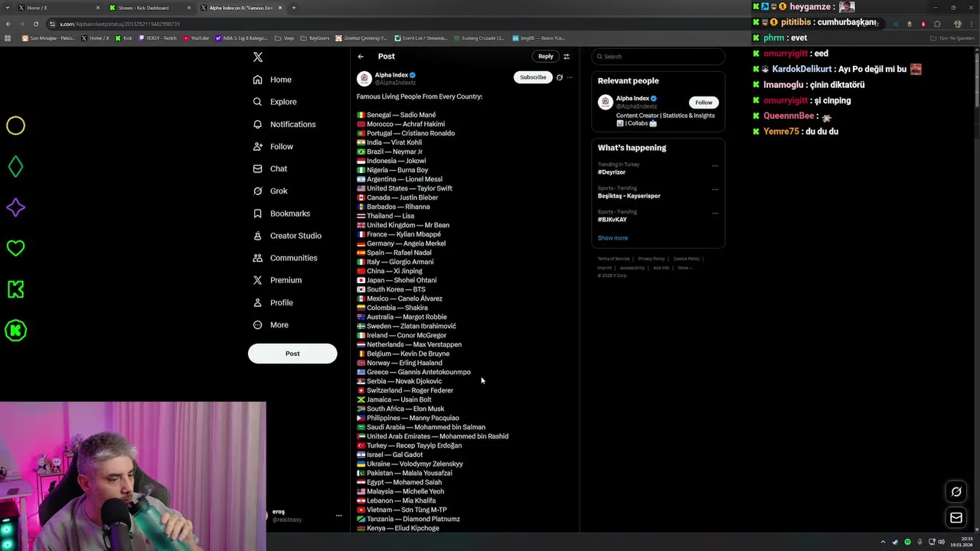Open the browser extensions puzzle icon
The height and width of the screenshot is (551, 980).
coord(937,24)
